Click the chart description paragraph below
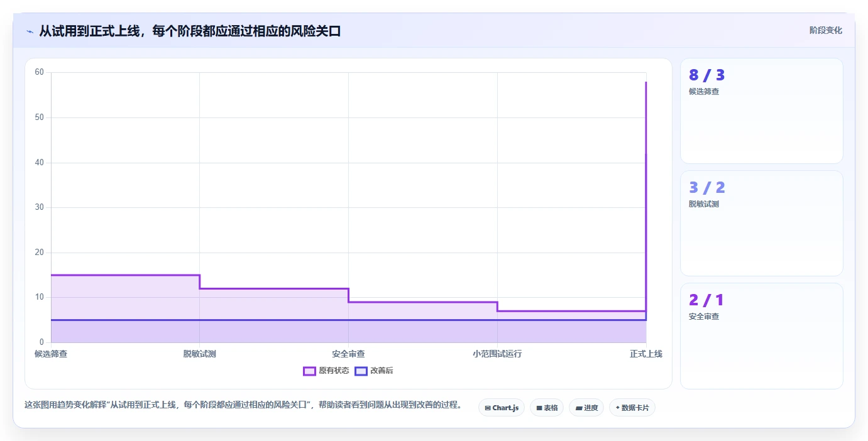Image resolution: width=868 pixels, height=441 pixels. pyautogui.click(x=243, y=405)
